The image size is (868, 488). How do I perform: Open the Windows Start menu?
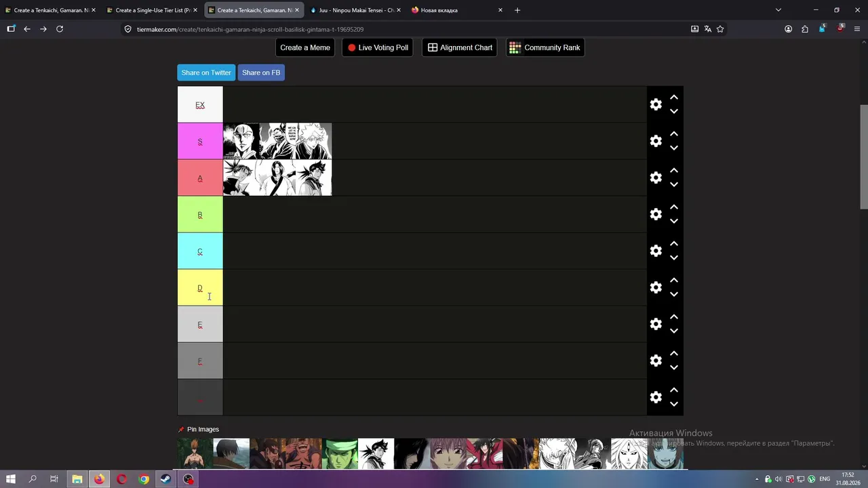(11, 479)
